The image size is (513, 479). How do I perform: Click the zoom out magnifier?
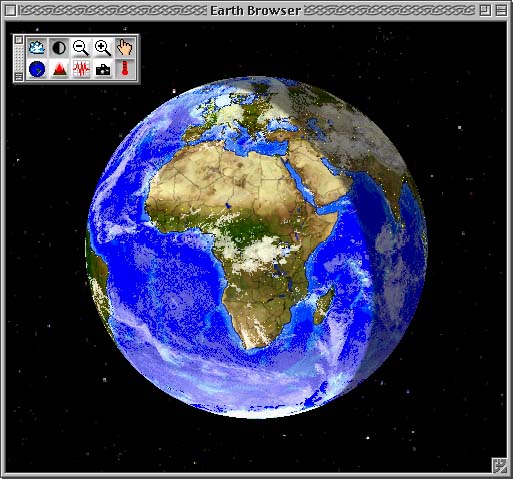(81, 47)
